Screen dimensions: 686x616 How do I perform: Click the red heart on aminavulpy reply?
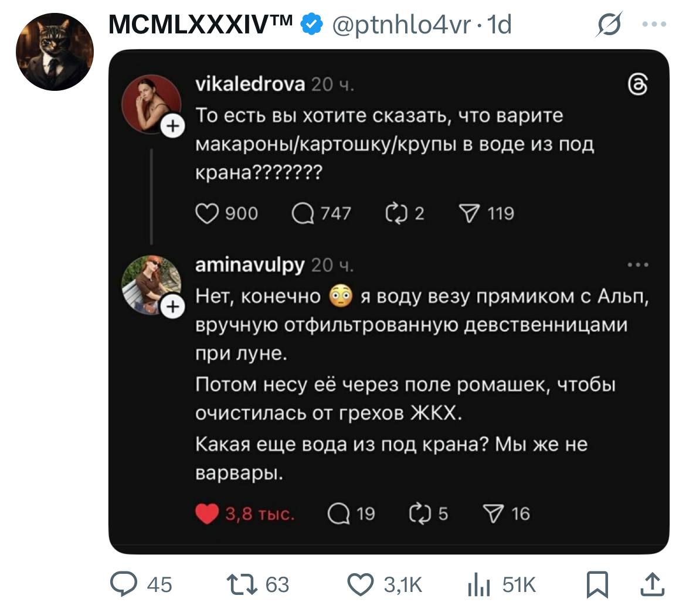point(206,514)
